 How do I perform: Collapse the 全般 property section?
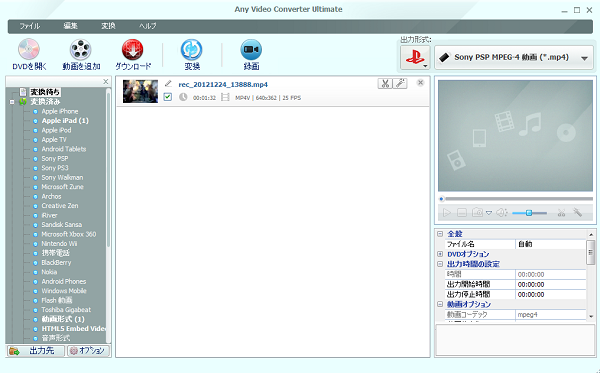click(440, 234)
